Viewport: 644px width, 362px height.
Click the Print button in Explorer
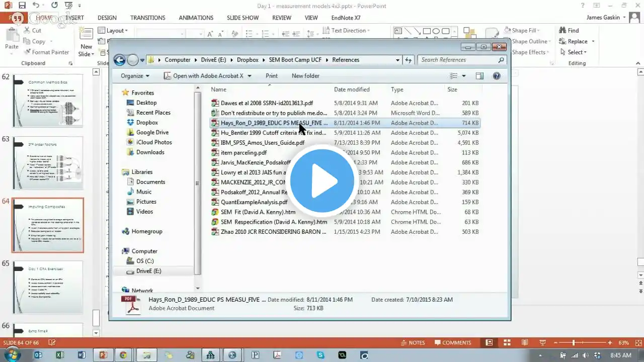point(272,76)
